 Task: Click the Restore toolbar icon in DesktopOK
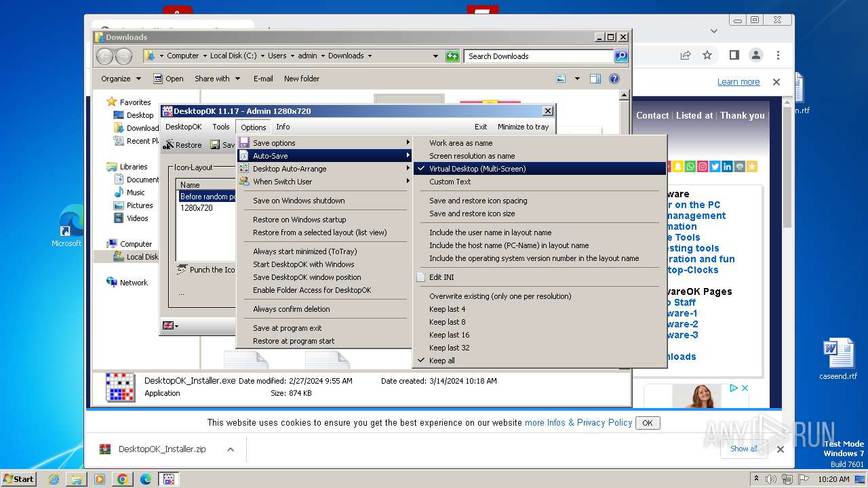pyautogui.click(x=168, y=144)
